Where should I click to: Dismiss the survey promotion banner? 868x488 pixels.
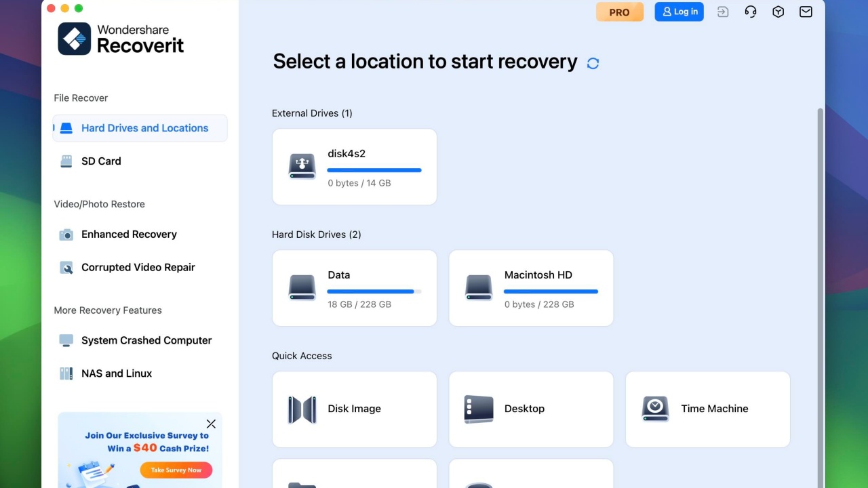click(211, 424)
